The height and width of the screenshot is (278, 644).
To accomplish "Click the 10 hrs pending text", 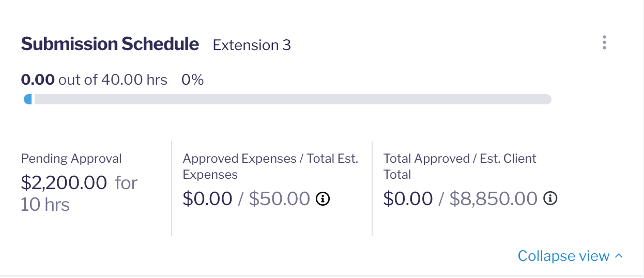I will coord(45,205).
